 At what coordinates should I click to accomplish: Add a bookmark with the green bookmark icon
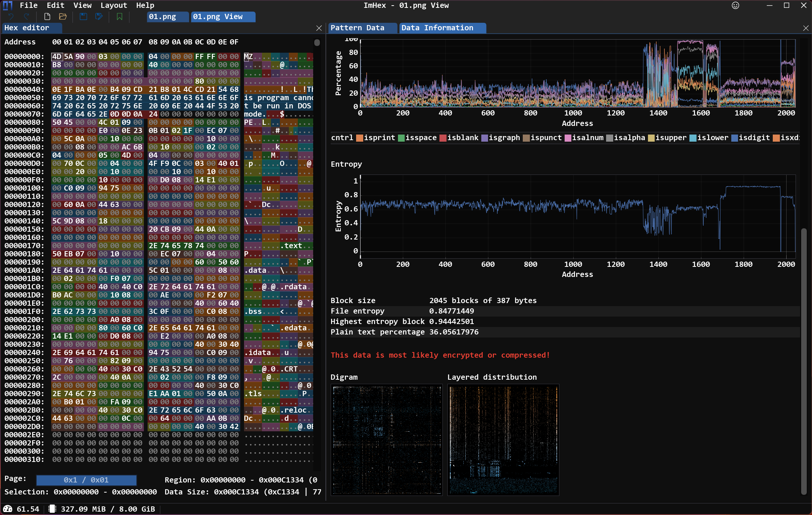click(x=120, y=16)
